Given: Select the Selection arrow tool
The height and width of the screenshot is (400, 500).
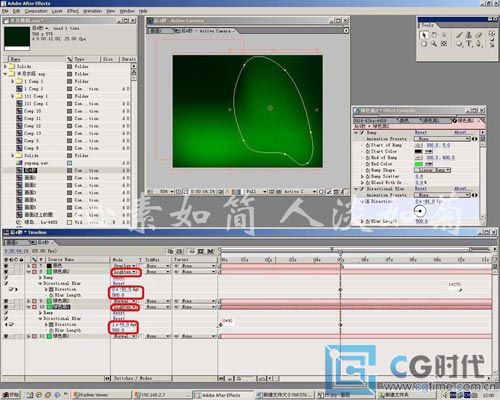Looking at the screenshot, I should [424, 35].
